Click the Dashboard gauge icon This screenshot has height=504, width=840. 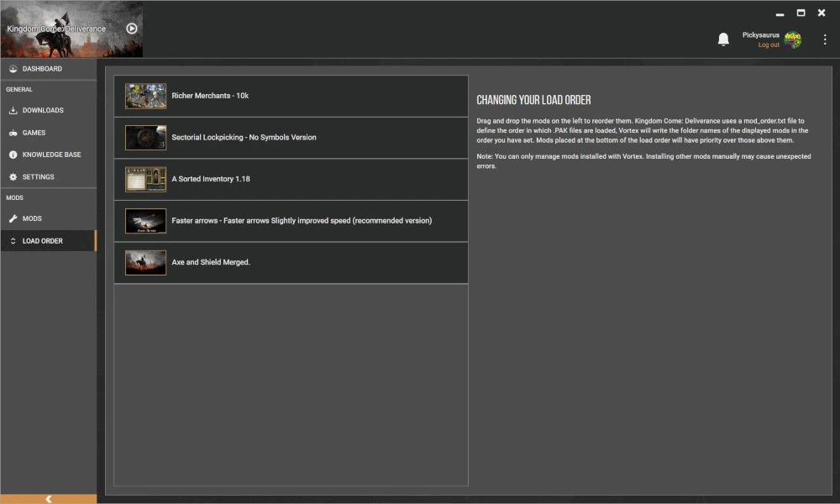click(x=13, y=69)
